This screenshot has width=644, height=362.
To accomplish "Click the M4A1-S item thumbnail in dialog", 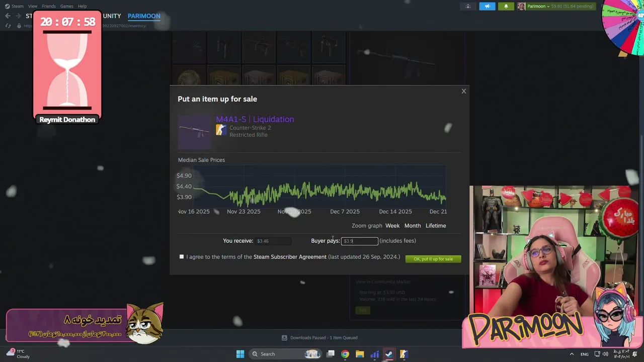I will (x=195, y=132).
